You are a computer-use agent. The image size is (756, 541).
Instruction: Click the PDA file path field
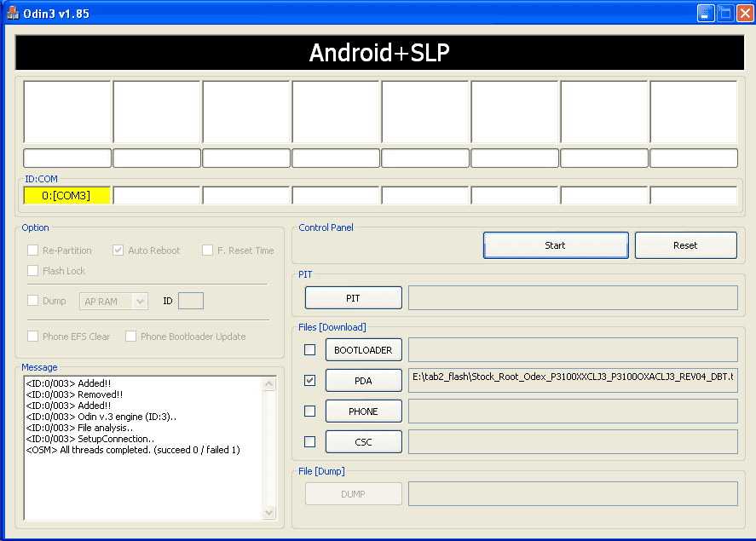pyautogui.click(x=573, y=381)
